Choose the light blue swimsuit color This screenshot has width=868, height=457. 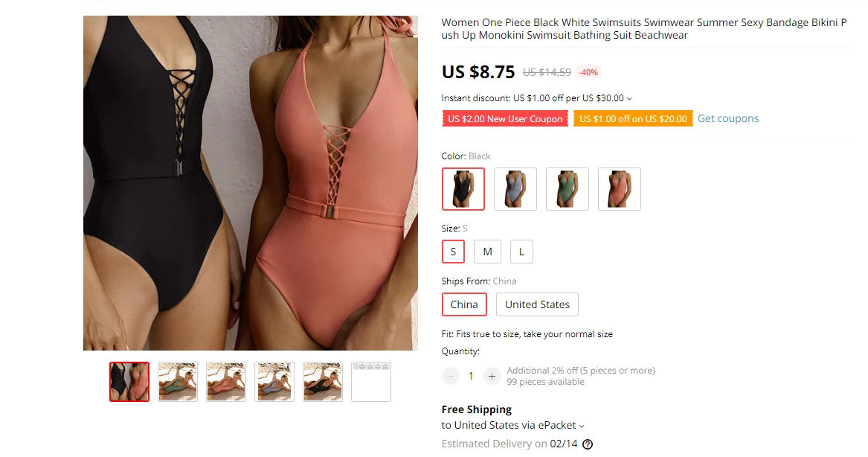coord(515,189)
